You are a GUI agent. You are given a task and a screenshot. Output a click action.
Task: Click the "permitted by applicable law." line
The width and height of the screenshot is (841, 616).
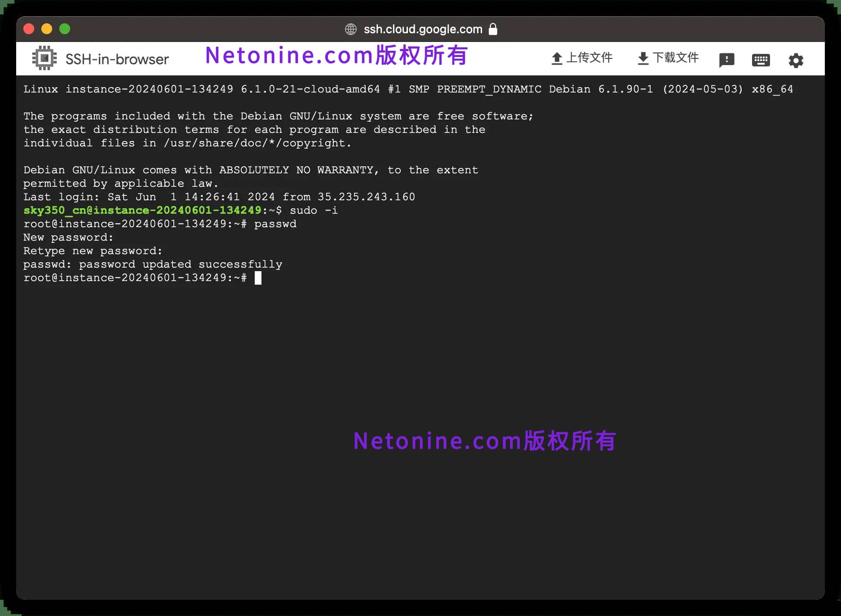121,183
